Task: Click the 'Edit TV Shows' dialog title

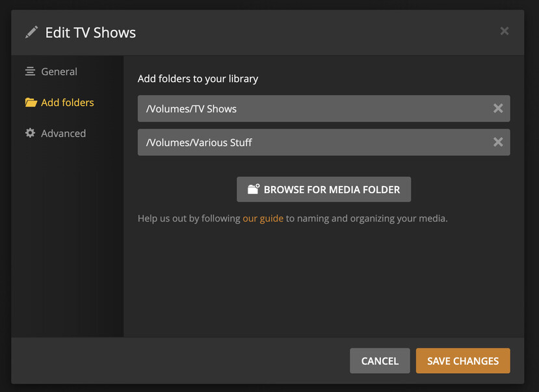Action: click(90, 33)
